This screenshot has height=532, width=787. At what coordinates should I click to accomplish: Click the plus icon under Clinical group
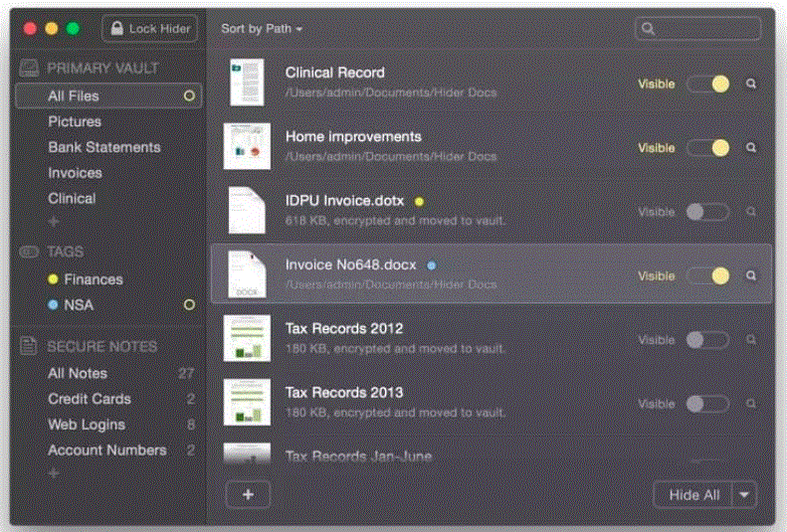click(54, 221)
